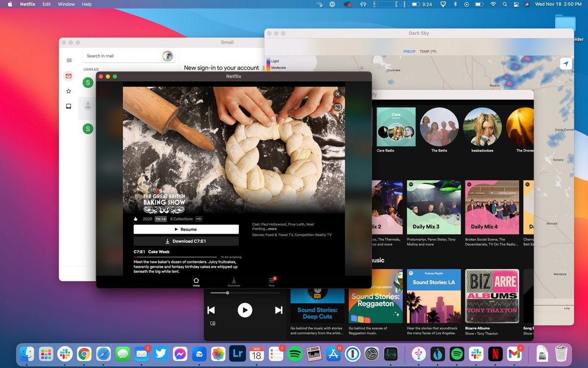This screenshot has height=368, width=588.
Task: Open the Netflix menu in menu bar
Action: click(x=27, y=4)
